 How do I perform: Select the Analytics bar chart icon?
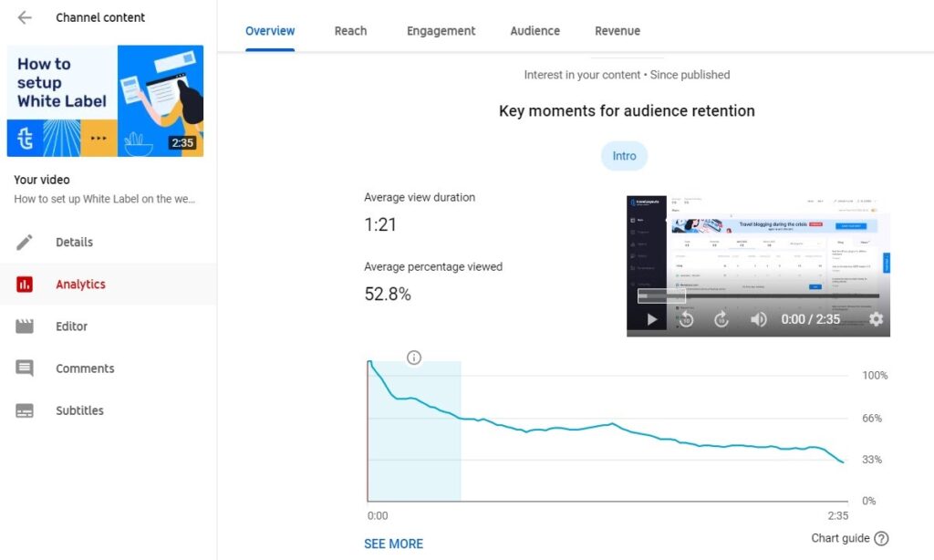[25, 285]
